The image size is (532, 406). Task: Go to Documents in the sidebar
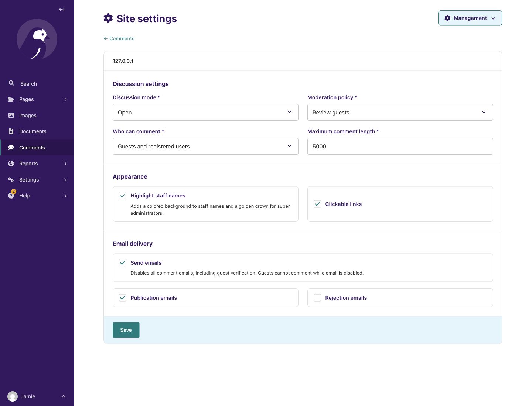click(x=37, y=131)
